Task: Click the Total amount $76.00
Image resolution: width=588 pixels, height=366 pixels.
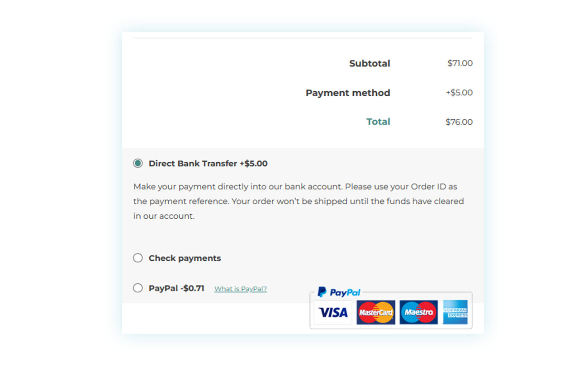Action: 459,122
